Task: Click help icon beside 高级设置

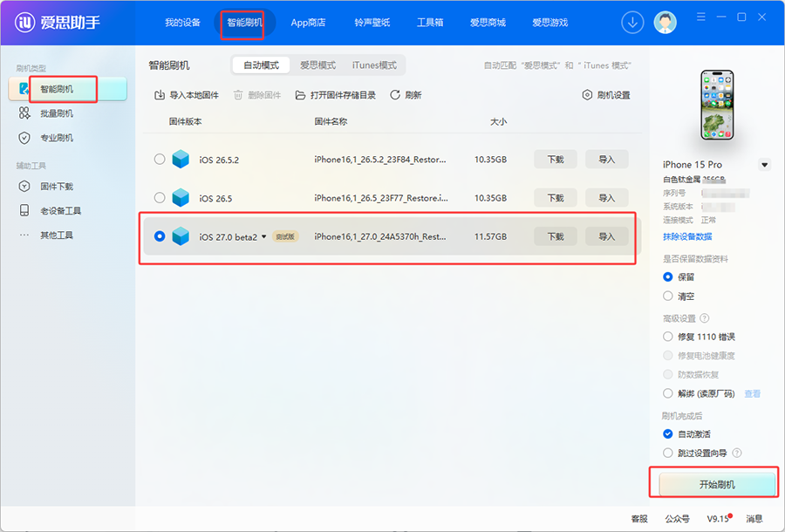Action: (x=705, y=318)
